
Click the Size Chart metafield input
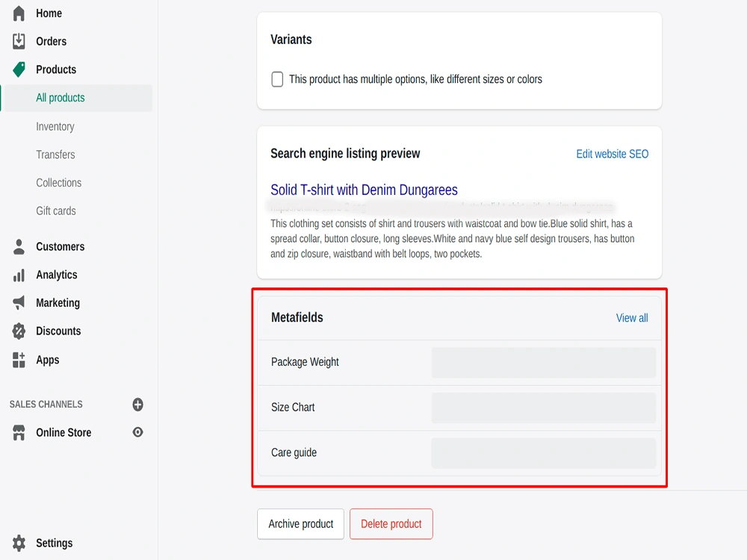544,408
